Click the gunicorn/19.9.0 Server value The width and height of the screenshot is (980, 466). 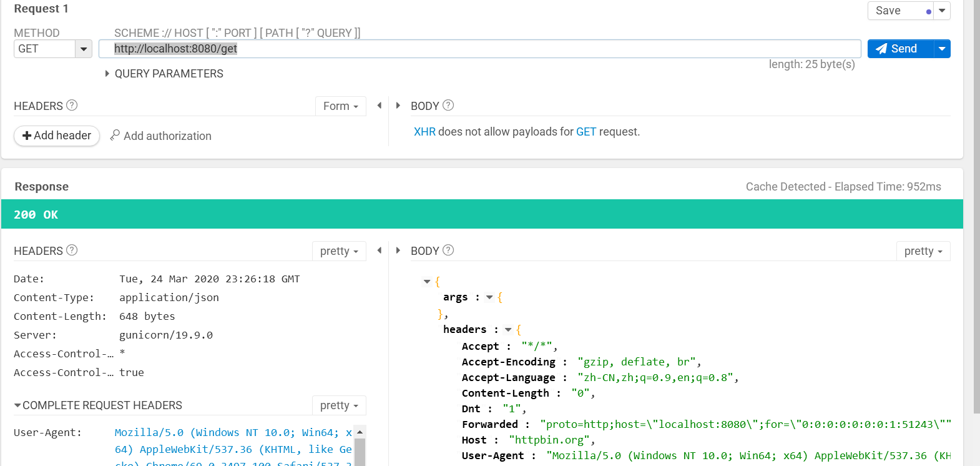pos(166,335)
